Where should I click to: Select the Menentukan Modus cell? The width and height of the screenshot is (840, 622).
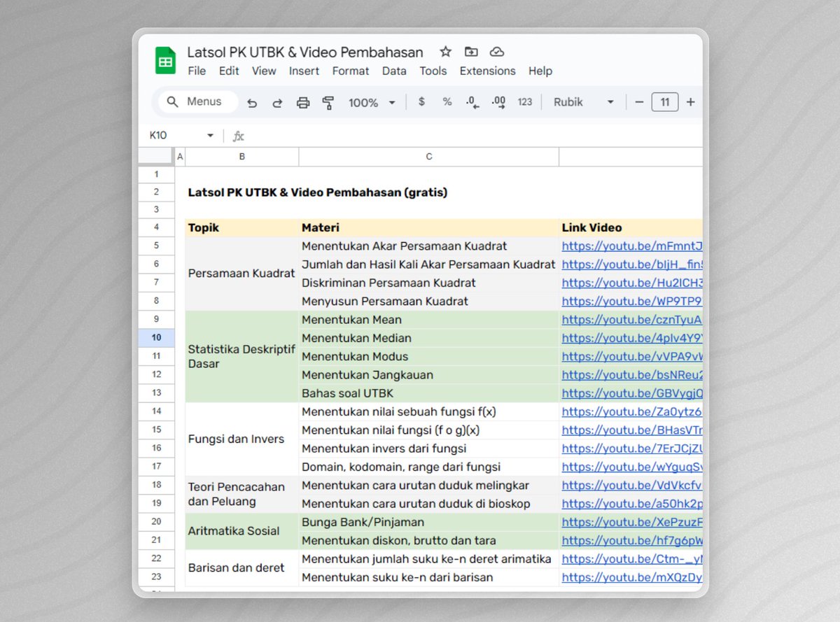pyautogui.click(x=429, y=356)
